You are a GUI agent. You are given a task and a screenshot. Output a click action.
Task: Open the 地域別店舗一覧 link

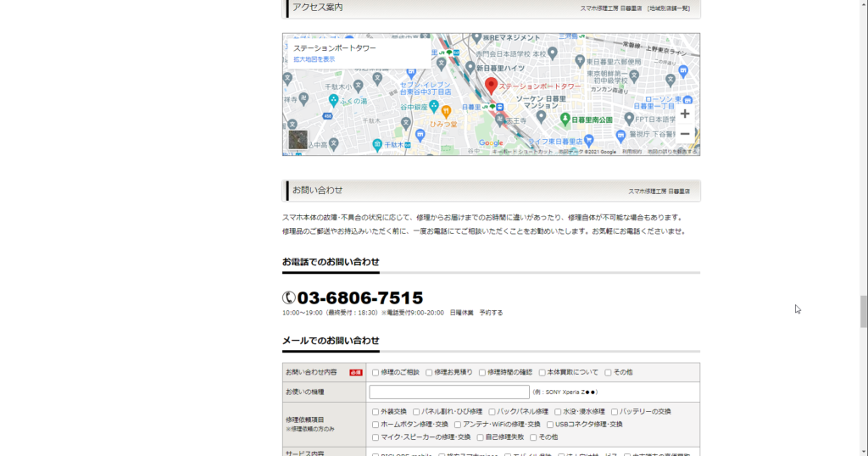pos(670,8)
